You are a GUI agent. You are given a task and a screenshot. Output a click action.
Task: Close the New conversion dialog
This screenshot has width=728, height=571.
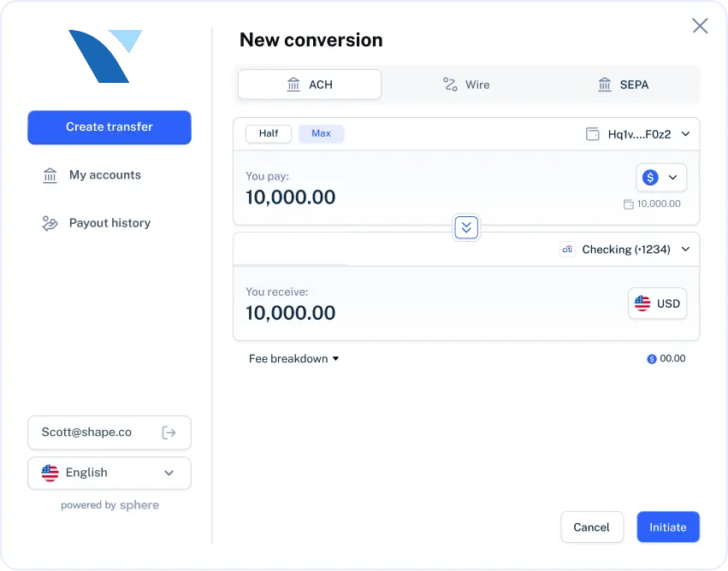tap(700, 26)
